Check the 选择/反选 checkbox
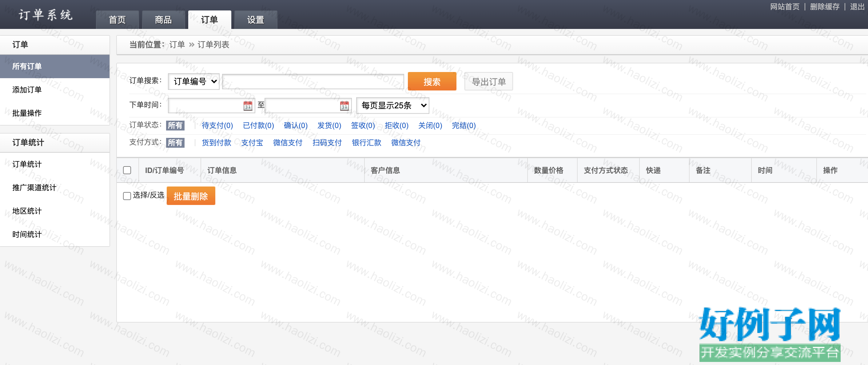Image resolution: width=868 pixels, height=365 pixels. pyautogui.click(x=127, y=196)
